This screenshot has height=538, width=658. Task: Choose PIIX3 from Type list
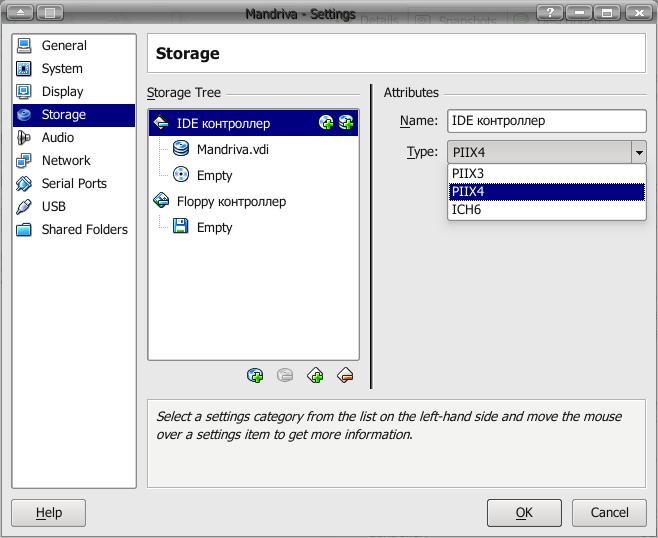pos(547,173)
